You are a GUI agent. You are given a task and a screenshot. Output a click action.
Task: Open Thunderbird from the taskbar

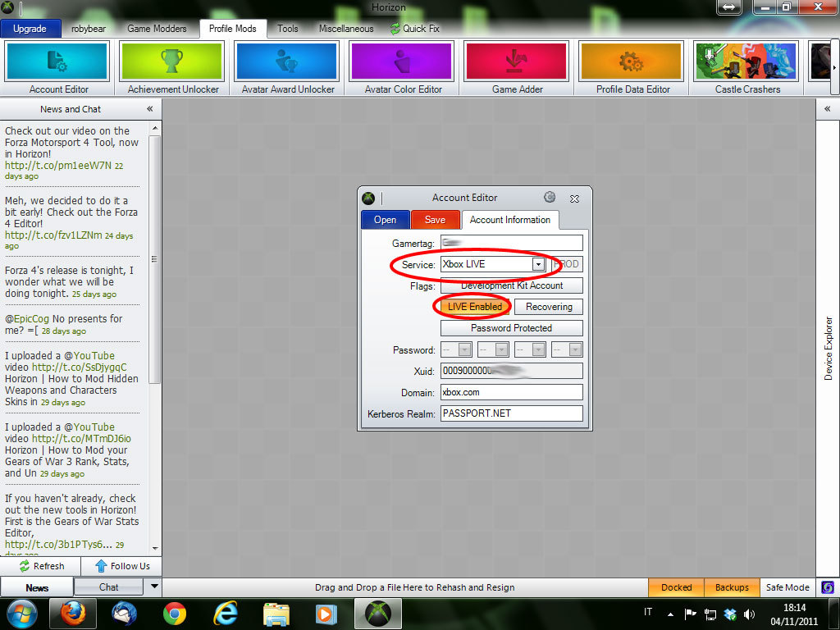click(x=124, y=614)
